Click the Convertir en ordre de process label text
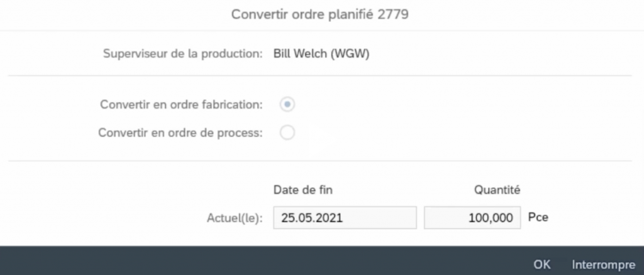Viewport: 644px width, 275px height. click(180, 132)
